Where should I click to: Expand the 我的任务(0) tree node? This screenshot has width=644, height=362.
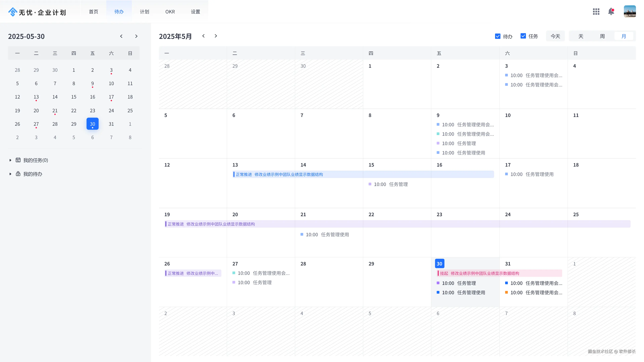10,160
